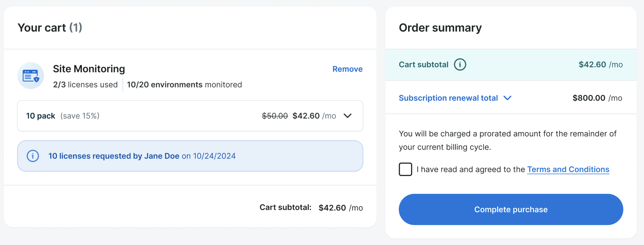Click the prorated amount notice text
The height and width of the screenshot is (245, 644).
508,140
